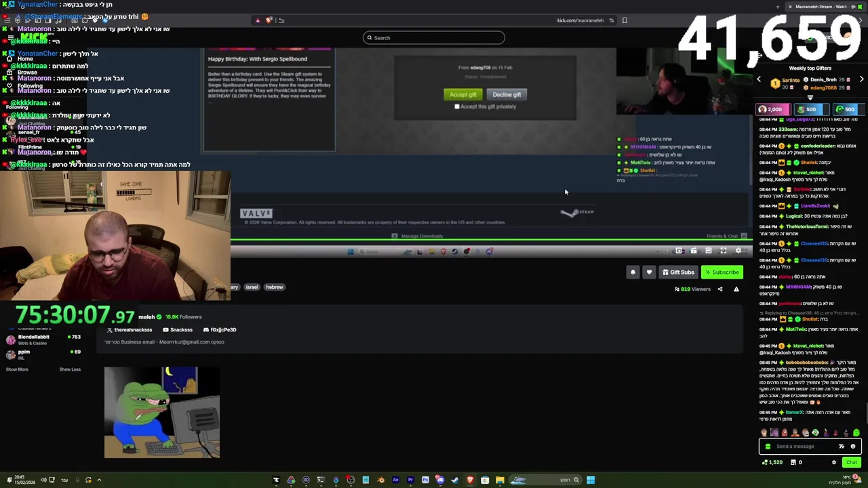Open Premiere Pro from the taskbar

410,481
